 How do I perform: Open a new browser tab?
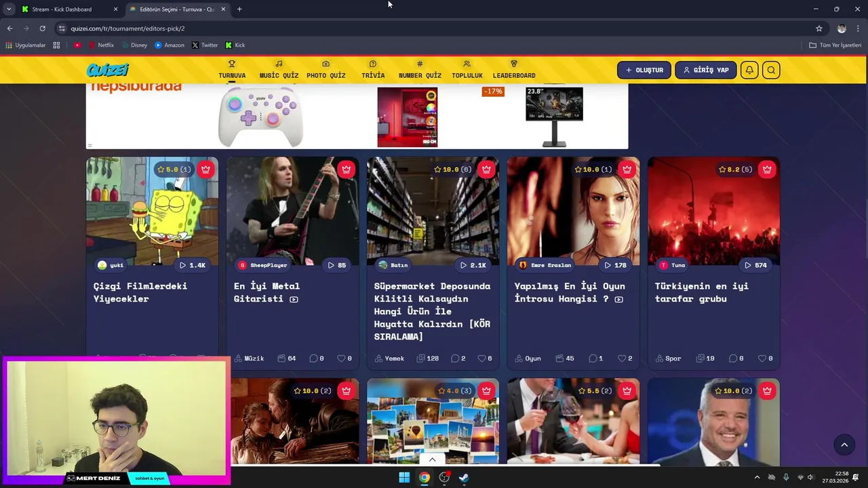tap(239, 9)
